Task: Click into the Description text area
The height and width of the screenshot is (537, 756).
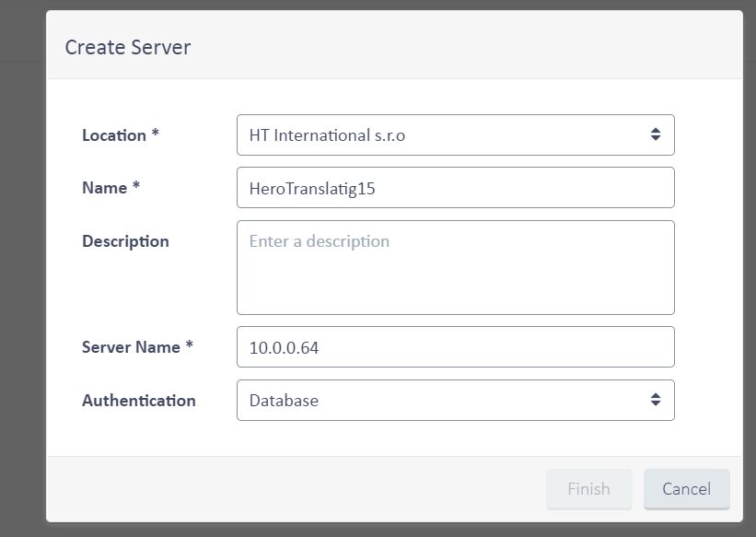Action: click(x=455, y=268)
